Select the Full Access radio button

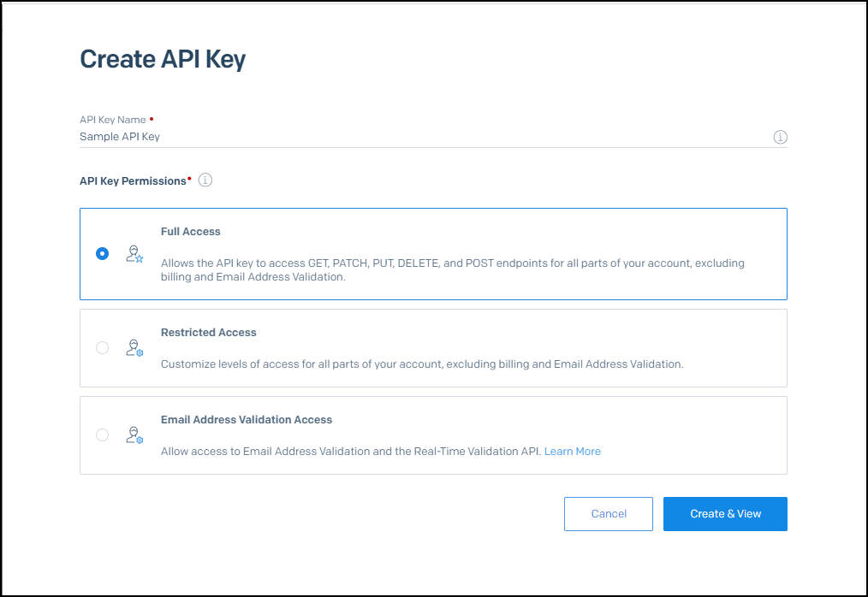pyautogui.click(x=103, y=254)
